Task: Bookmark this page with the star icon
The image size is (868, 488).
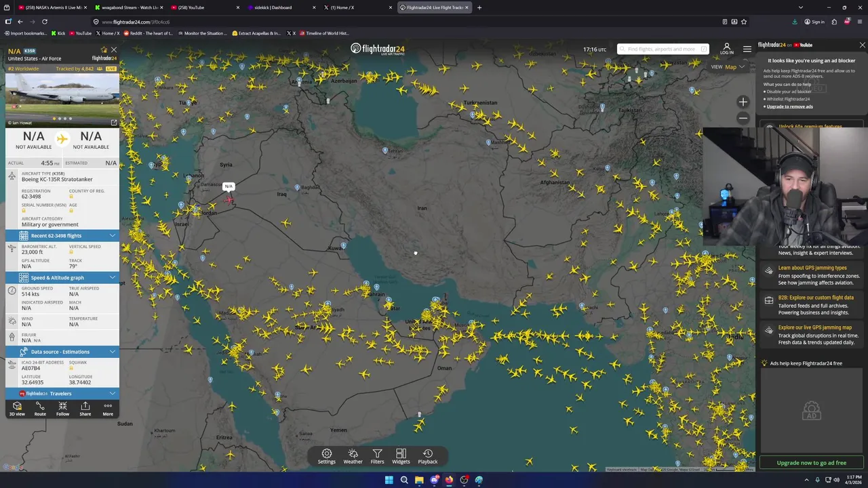Action: click(x=744, y=22)
